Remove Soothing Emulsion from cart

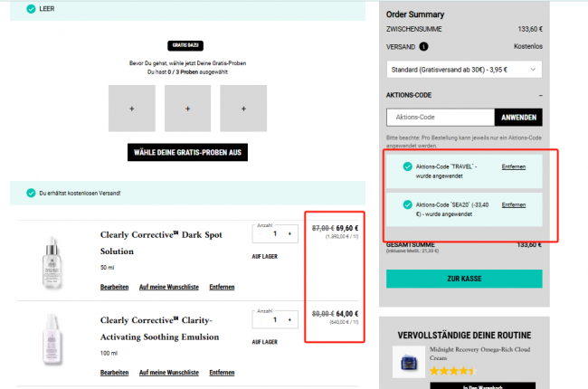[222, 373]
